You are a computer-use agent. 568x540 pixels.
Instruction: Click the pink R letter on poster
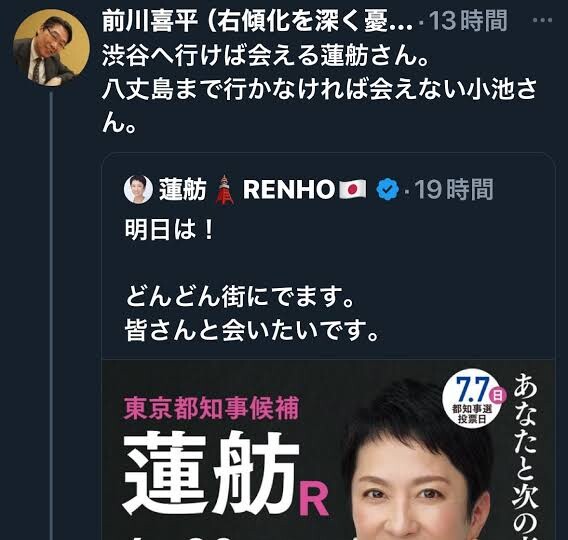coord(313,500)
